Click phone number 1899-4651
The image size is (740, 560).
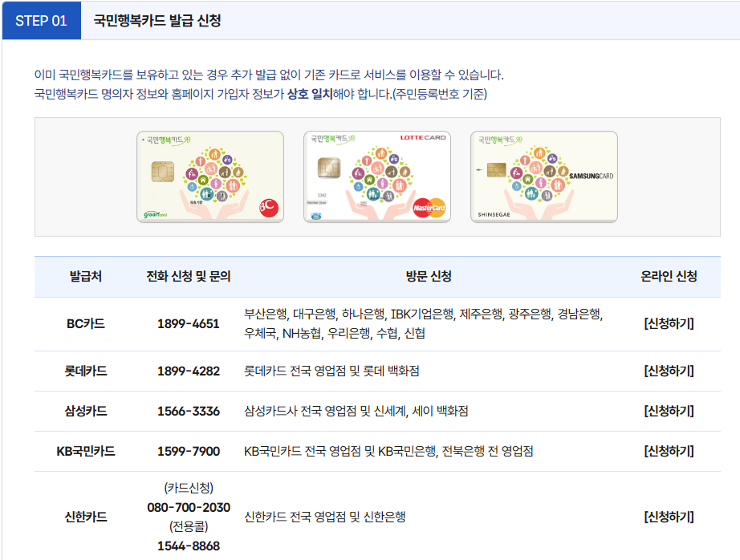pos(189,323)
